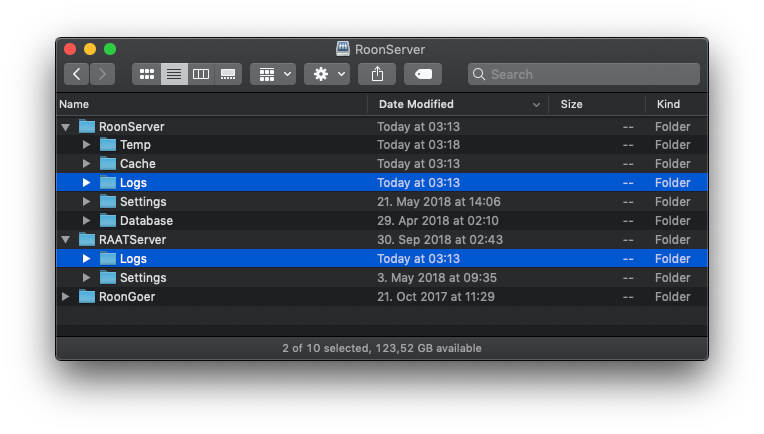Open the group-by arrangement dropdown
The height and width of the screenshot is (434, 764).
[x=273, y=74]
